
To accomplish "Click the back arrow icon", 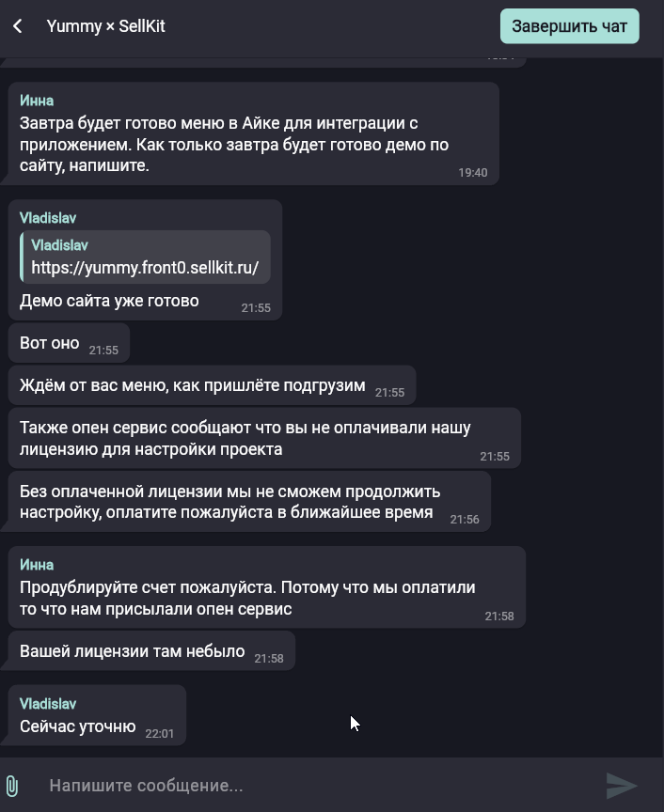I will (18, 26).
